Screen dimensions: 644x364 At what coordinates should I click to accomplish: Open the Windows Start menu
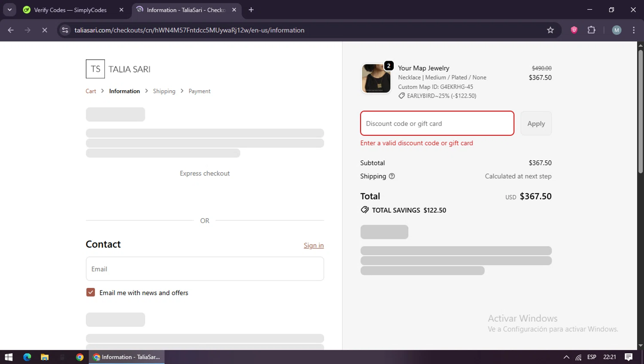click(x=9, y=357)
